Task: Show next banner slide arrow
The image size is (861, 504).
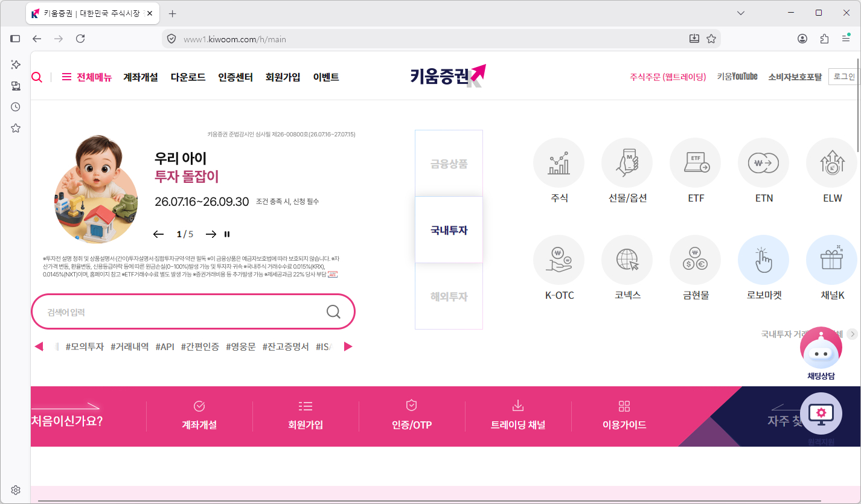Action: click(211, 234)
